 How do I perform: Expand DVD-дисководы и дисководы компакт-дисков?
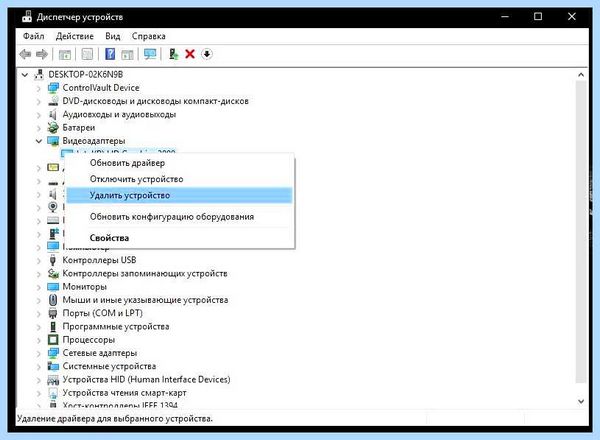(x=39, y=101)
